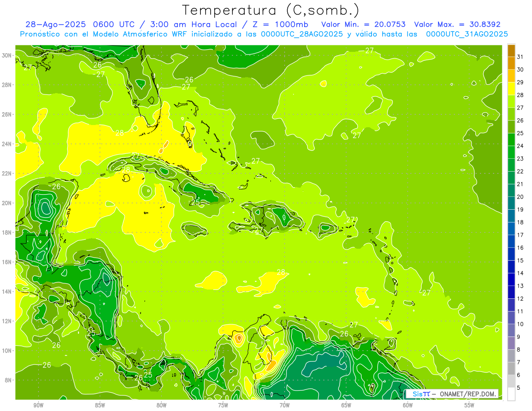Click the 55W longitude axis label
Viewport: 532px width, 411px height.
pos(469,405)
